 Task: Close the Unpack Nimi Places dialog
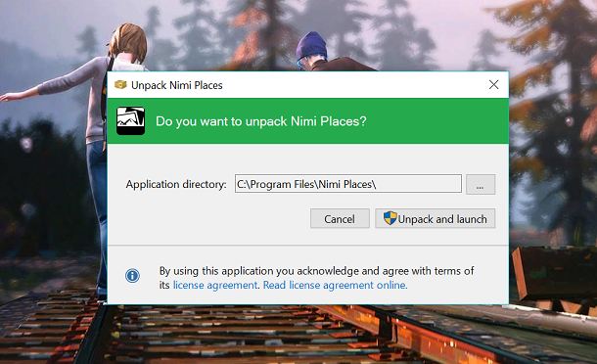(x=493, y=84)
